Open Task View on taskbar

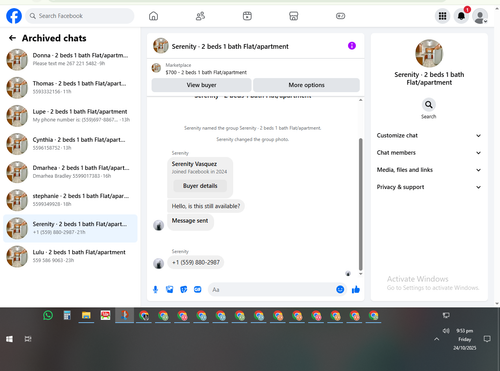point(28,339)
